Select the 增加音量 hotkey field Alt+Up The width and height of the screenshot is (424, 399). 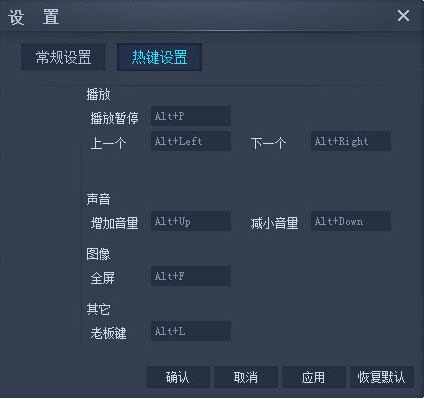tap(191, 221)
